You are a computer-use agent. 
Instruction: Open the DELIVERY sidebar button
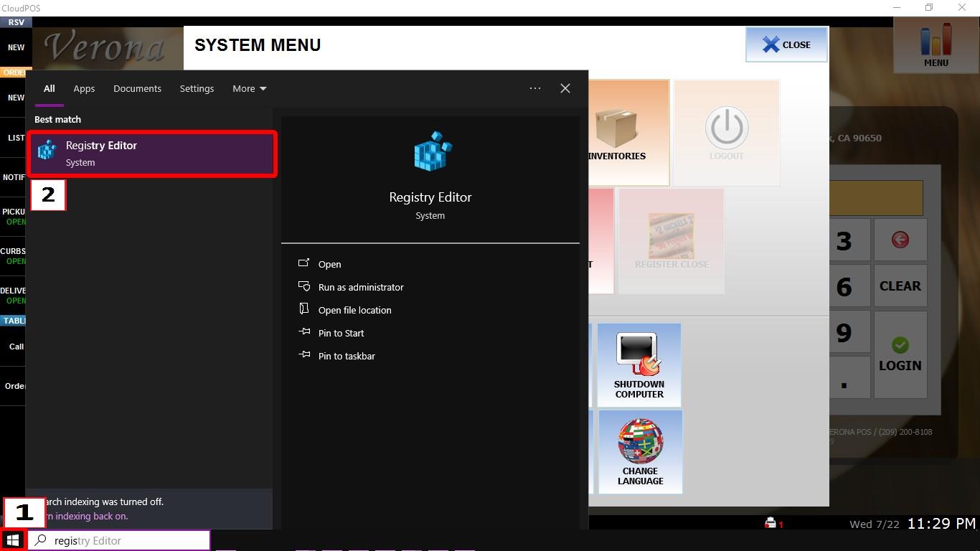click(14, 296)
